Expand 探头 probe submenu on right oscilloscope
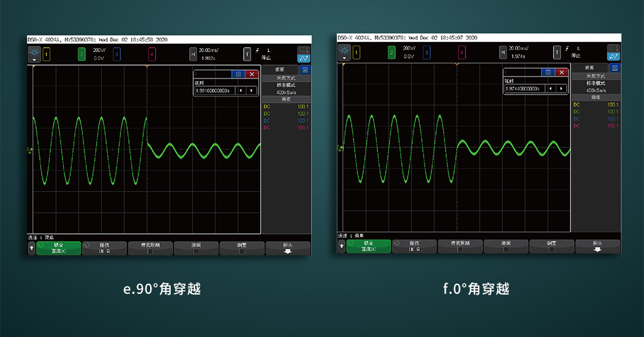The width and height of the screenshot is (644, 337). click(597, 246)
